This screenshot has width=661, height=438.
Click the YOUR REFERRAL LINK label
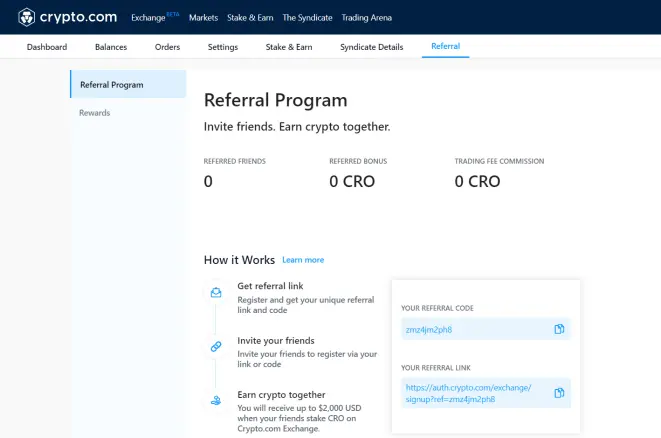[435, 368]
